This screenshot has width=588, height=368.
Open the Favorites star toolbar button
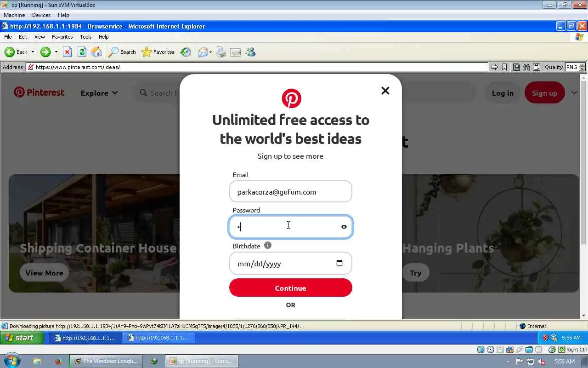point(158,52)
